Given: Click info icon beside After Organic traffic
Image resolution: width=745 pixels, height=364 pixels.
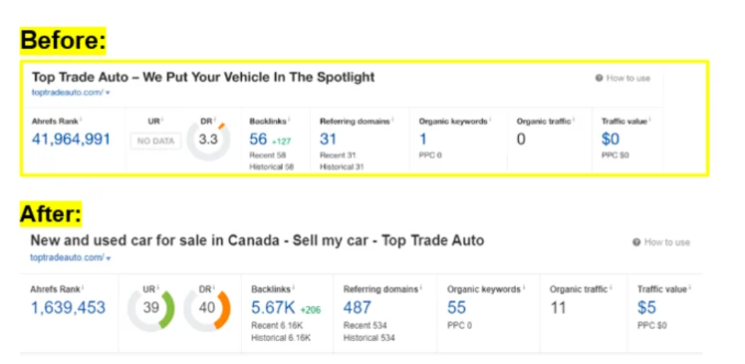Looking at the screenshot, I should 611,287.
